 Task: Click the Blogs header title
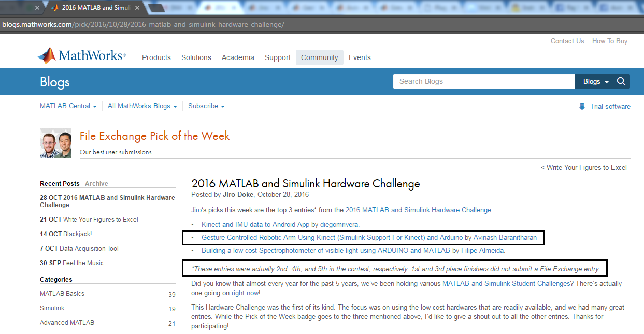point(54,82)
